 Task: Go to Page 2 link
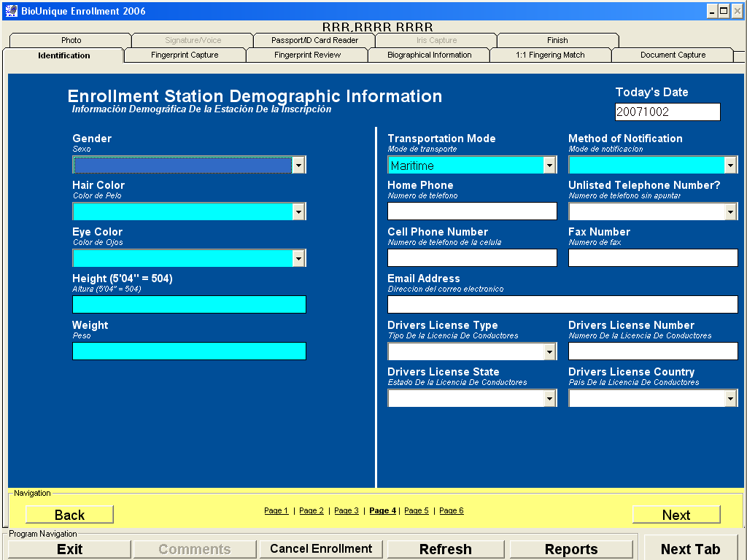[x=311, y=510]
